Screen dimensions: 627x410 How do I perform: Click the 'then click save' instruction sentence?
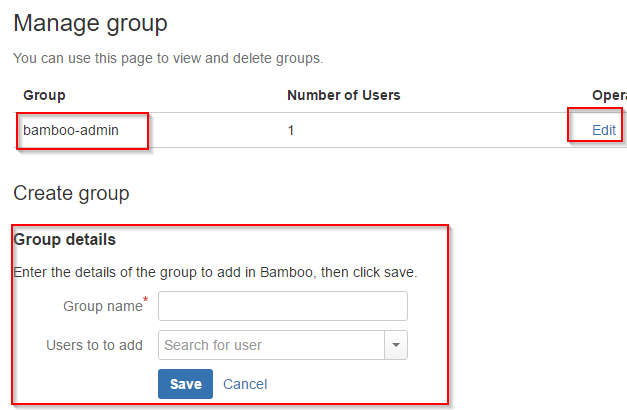pos(215,272)
